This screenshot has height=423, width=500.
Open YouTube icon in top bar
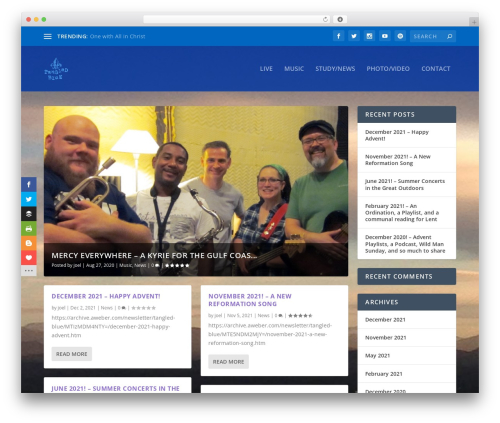click(385, 36)
